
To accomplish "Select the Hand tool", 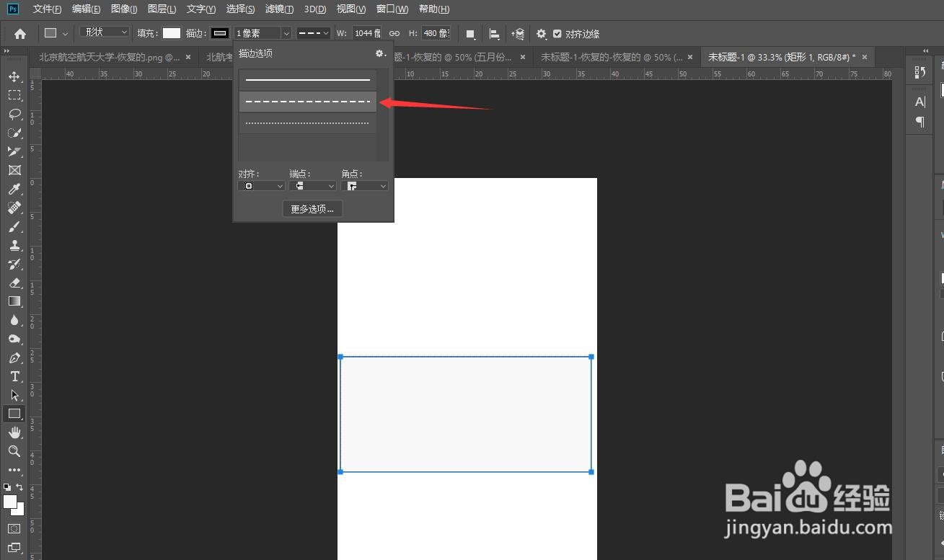I will coord(14,432).
